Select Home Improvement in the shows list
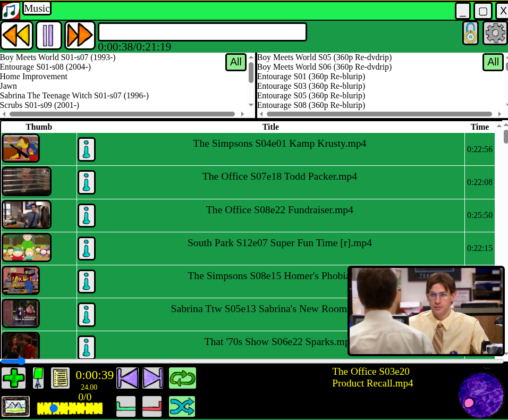Image resolution: width=508 pixels, height=420 pixels. (x=33, y=77)
